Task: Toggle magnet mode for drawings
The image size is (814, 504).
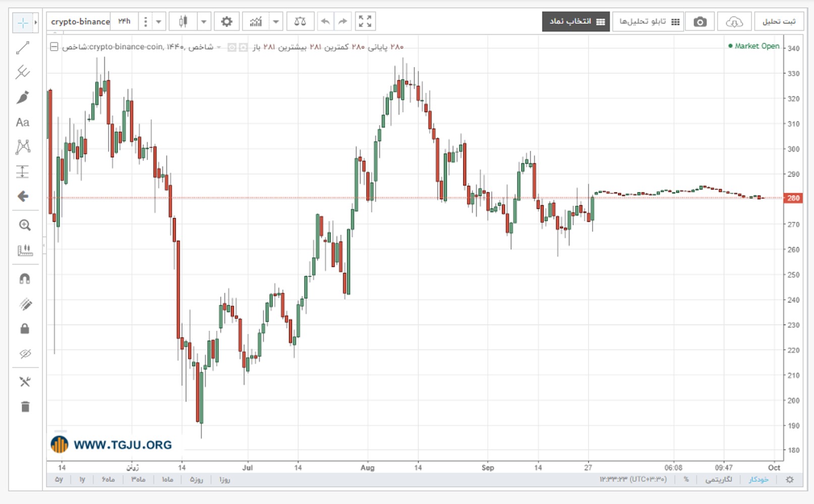Action: [25, 279]
